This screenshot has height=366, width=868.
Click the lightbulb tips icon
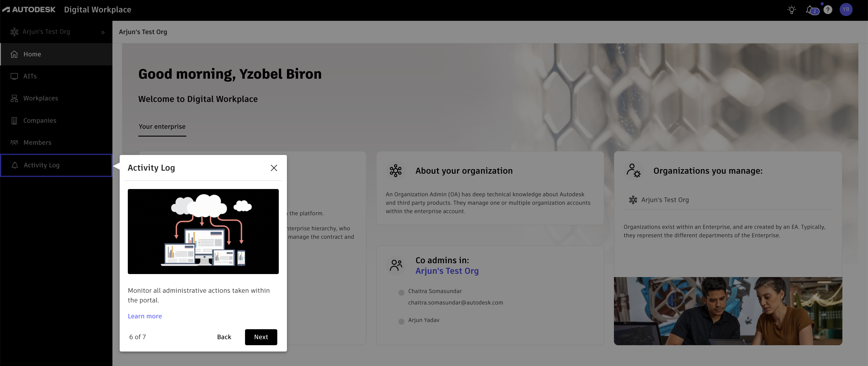click(791, 10)
